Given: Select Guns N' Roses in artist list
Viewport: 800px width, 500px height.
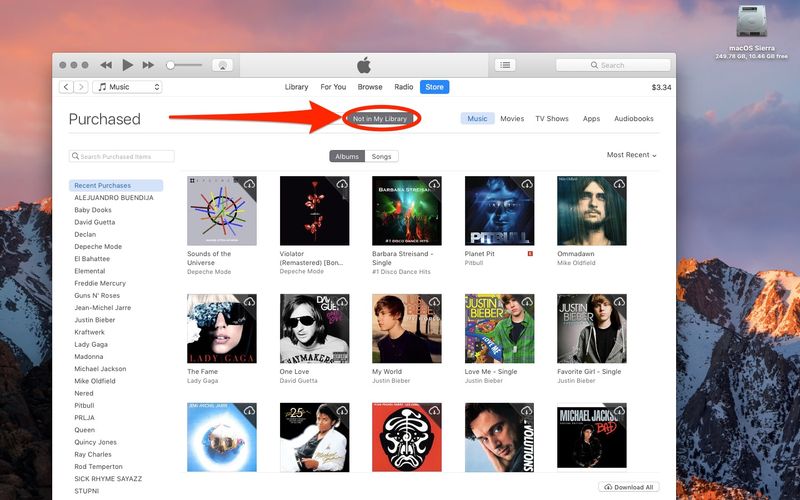Looking at the screenshot, I should coord(97,295).
